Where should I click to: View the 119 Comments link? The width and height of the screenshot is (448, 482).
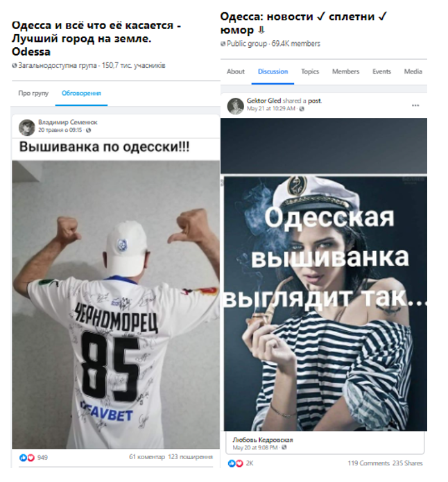pos(369,463)
